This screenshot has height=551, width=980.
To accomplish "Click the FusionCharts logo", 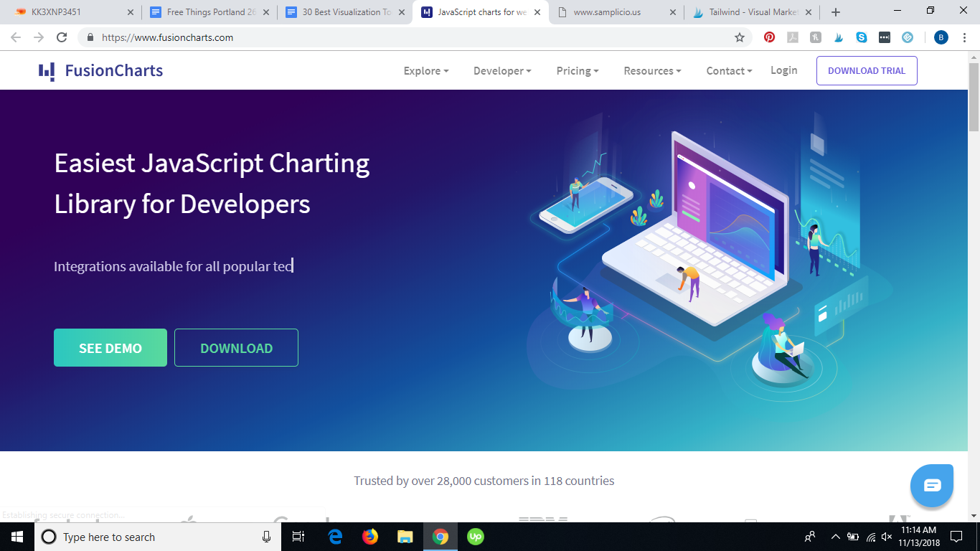I will (101, 71).
